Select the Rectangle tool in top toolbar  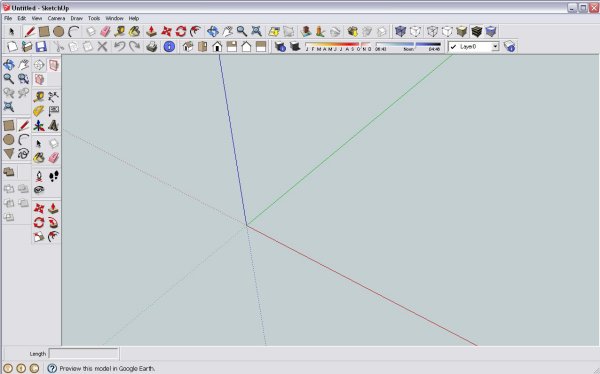point(44,31)
